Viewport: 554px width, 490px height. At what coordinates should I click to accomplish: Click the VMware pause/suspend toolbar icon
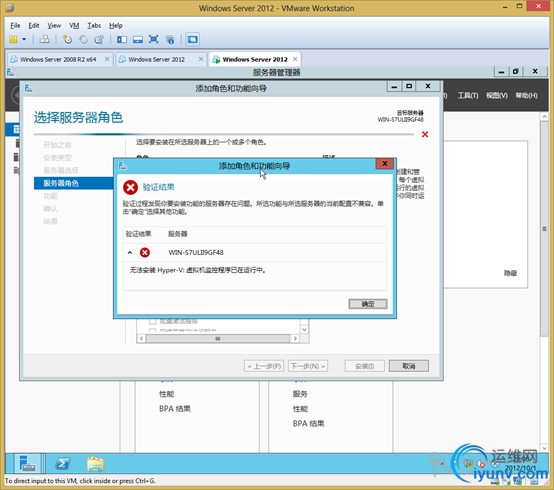click(x=13, y=39)
